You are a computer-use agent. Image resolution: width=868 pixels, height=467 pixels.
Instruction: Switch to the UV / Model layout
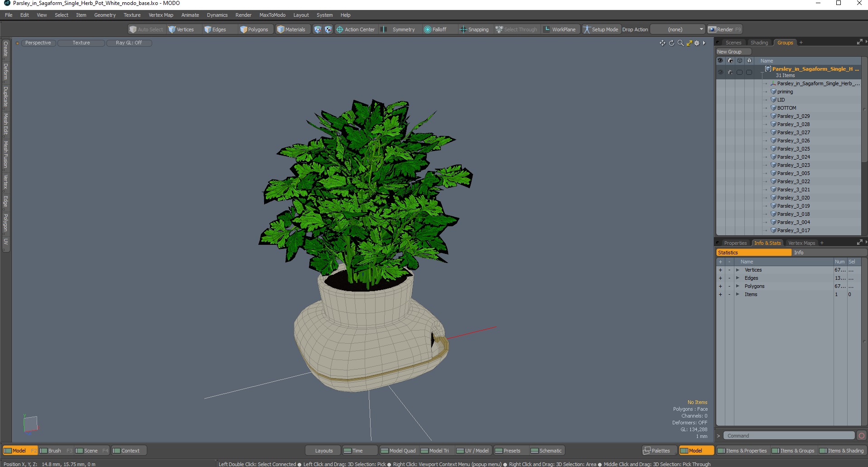473,451
